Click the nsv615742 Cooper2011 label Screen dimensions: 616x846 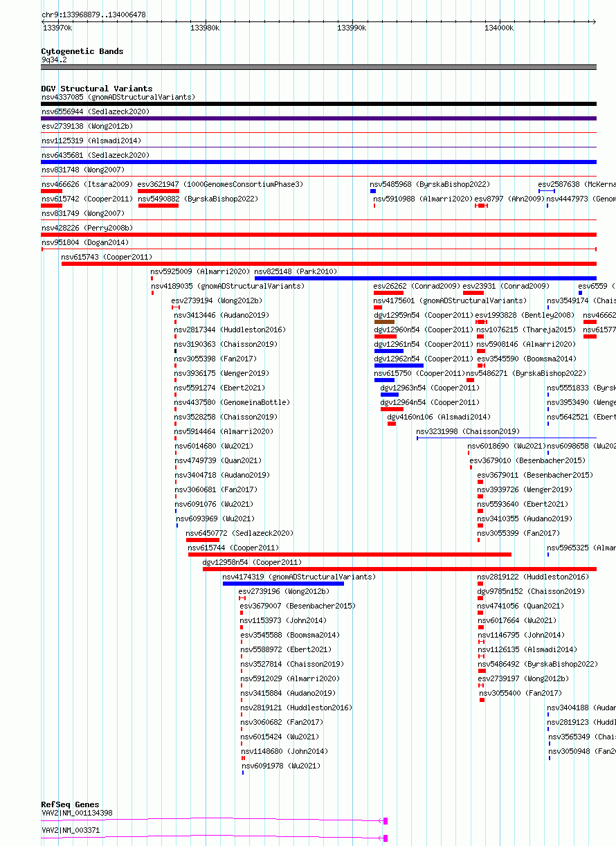(87, 199)
